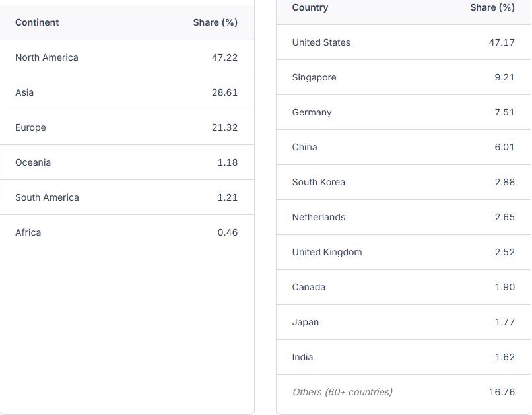
Task: Click the Singapore country row
Action: coord(314,77)
